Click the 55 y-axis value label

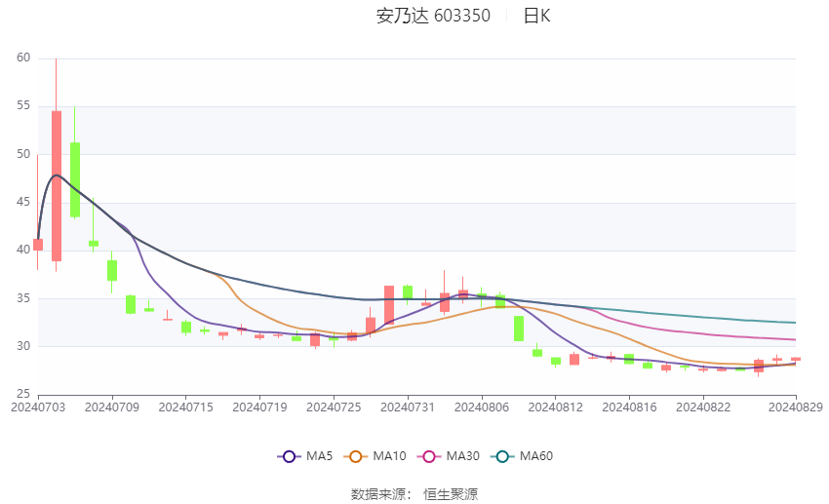tap(23, 105)
